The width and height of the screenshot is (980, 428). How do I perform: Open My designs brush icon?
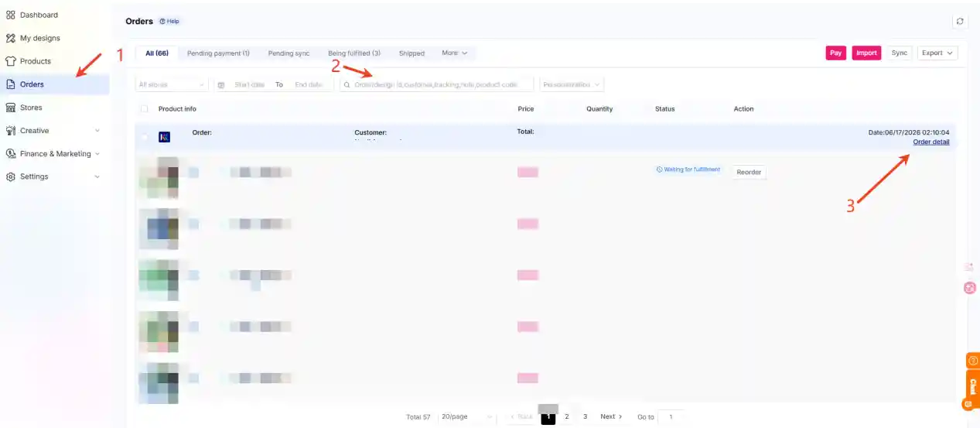point(11,38)
